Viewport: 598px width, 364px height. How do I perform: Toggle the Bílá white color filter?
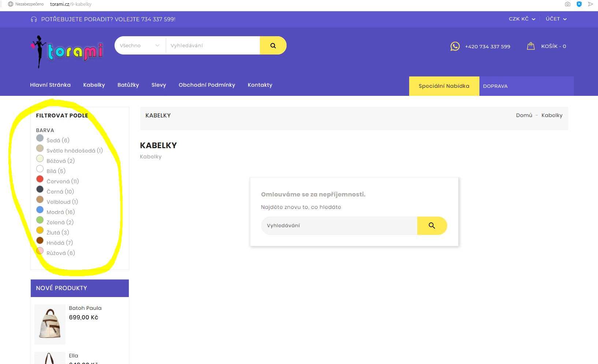[40, 169]
